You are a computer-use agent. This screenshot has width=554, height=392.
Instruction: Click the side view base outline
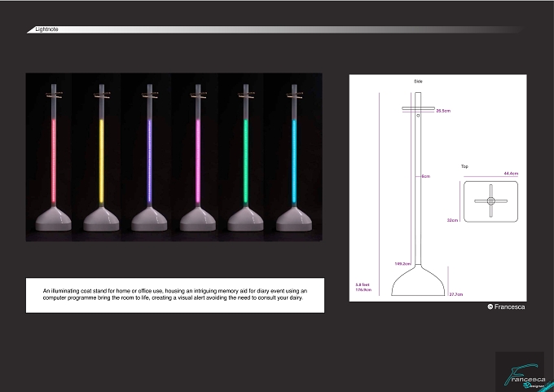(x=418, y=280)
